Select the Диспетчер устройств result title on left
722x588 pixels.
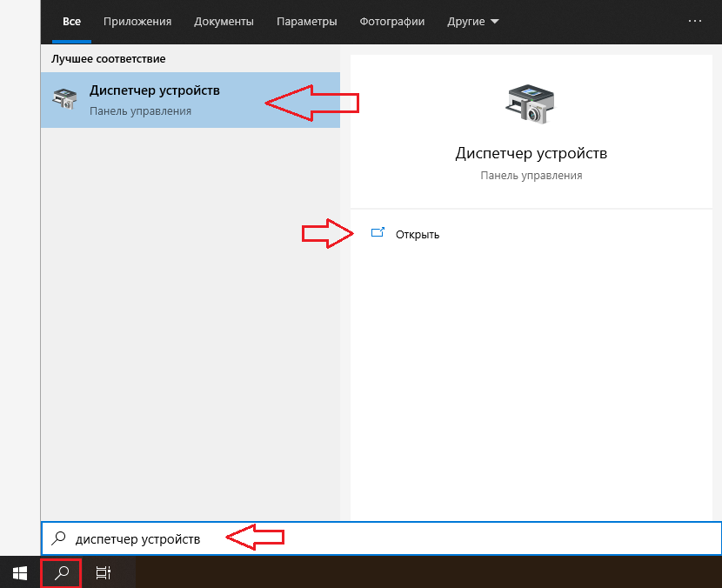pos(155,90)
